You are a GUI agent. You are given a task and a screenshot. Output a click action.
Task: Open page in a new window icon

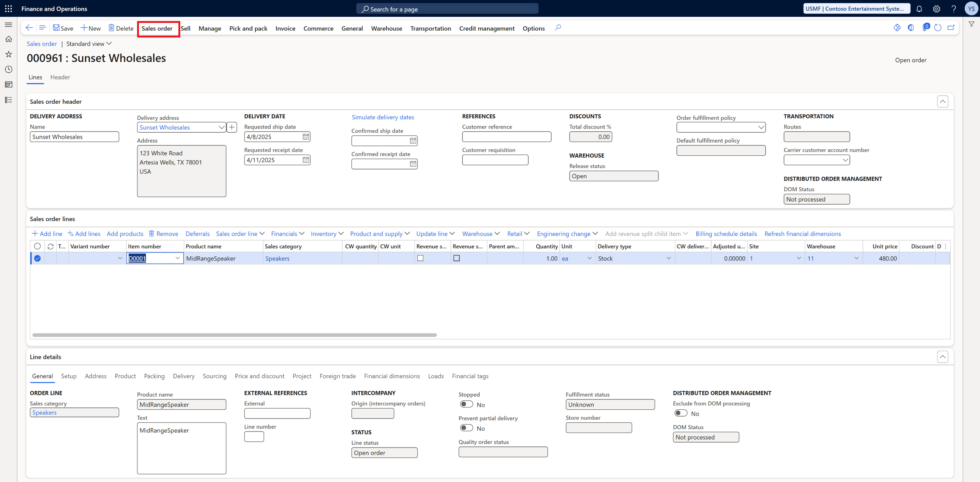952,27
